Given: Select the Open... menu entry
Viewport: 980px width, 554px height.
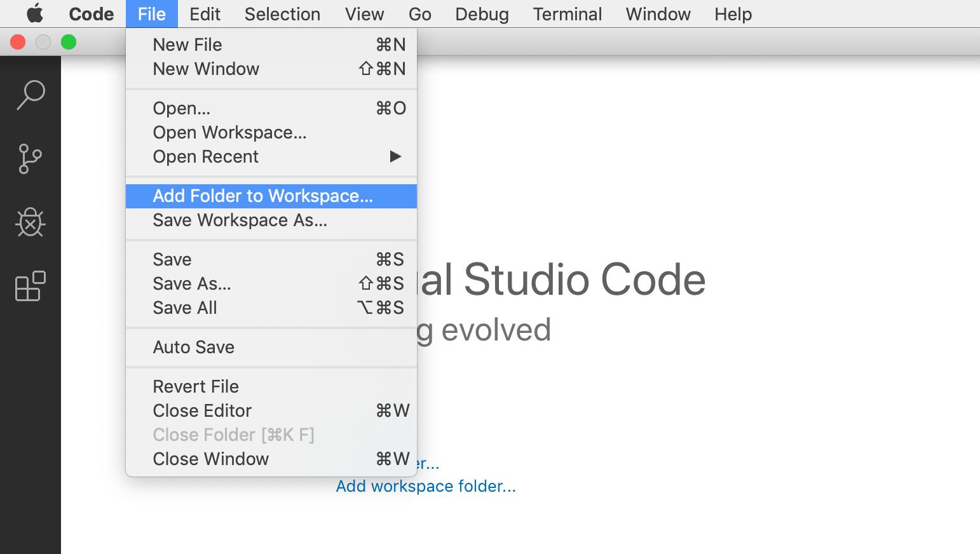Looking at the screenshot, I should point(271,108).
